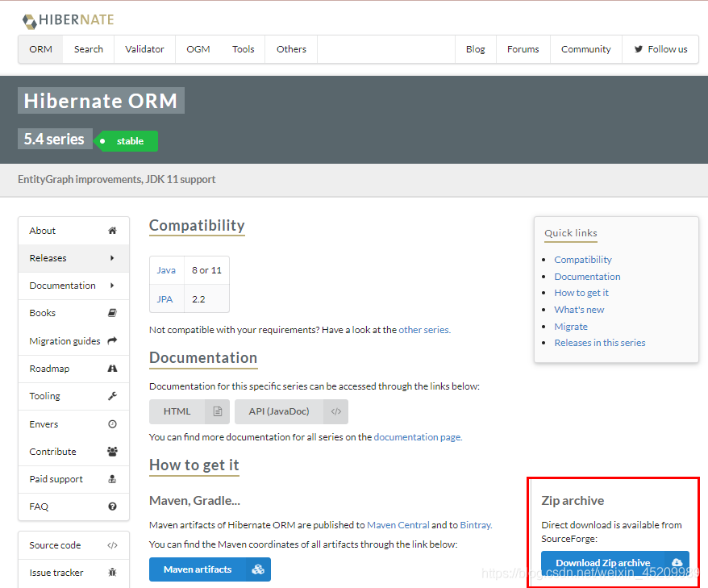The image size is (708, 588).
Task: Click the book icon beside Books
Action: [112, 313]
